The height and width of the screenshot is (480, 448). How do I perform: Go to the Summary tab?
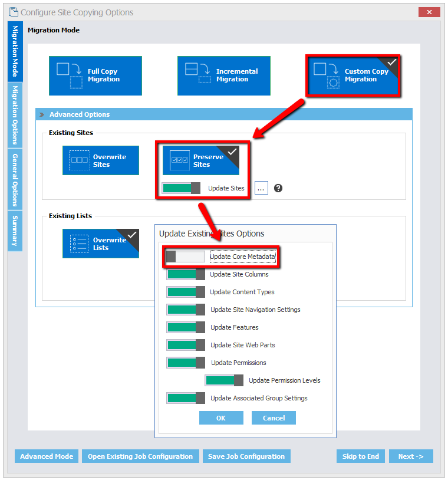[x=15, y=231]
